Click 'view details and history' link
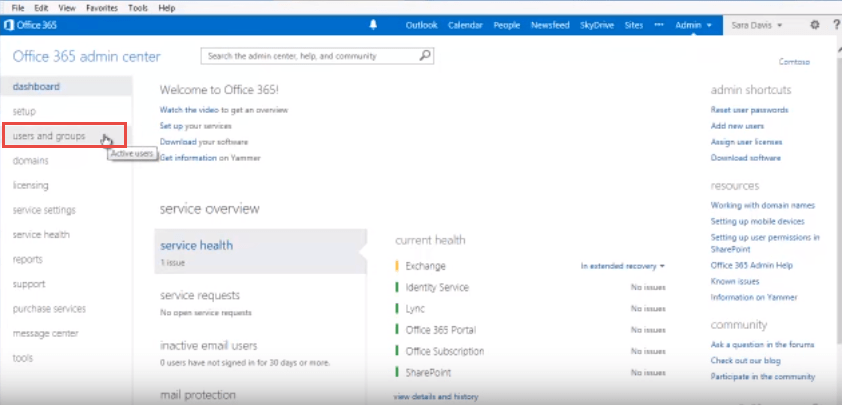842x405 pixels. point(435,397)
